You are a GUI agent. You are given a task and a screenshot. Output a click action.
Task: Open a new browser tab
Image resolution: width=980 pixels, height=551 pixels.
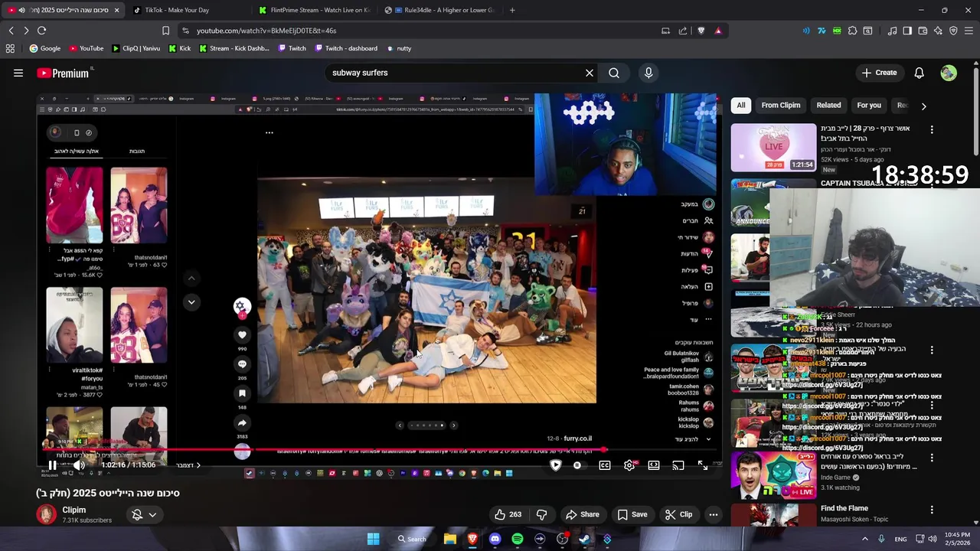(x=512, y=10)
